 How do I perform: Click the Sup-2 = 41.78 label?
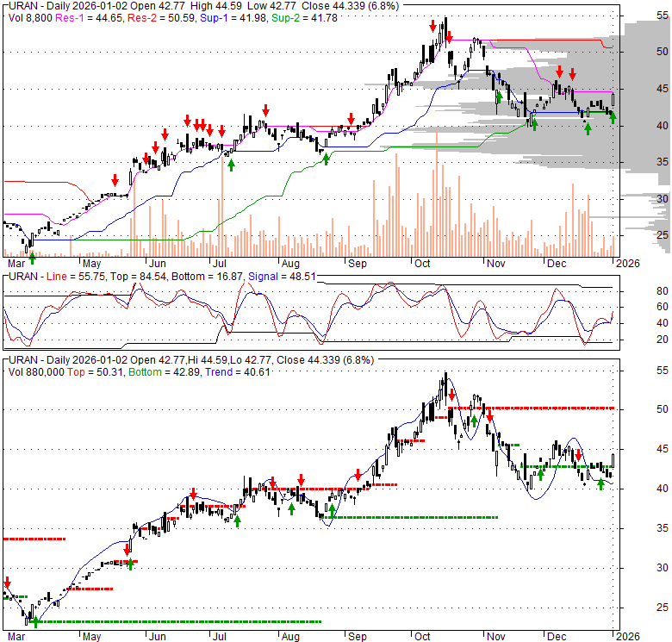click(x=305, y=18)
